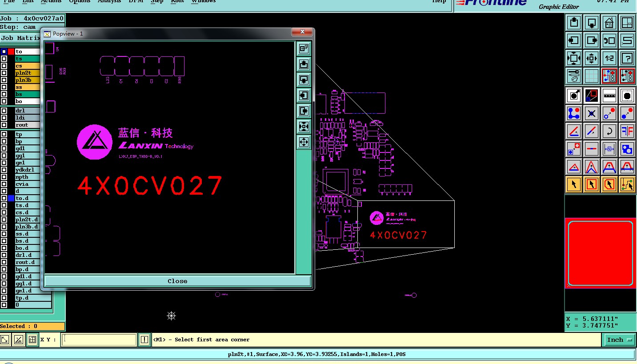
Task: Toggle checkbox for layer npth
Action: (x=4, y=177)
